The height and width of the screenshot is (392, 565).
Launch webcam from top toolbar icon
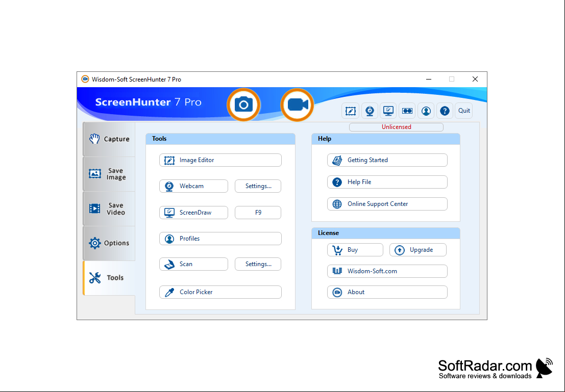(370, 111)
